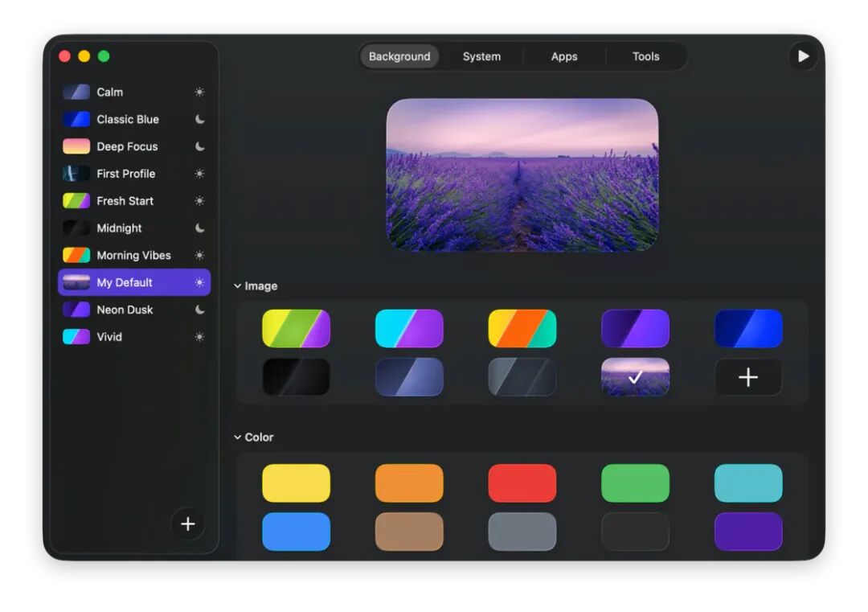Screen dimensions: 868x612
Task: Deselect the checked lavender image thumbnail
Action: 635,377
